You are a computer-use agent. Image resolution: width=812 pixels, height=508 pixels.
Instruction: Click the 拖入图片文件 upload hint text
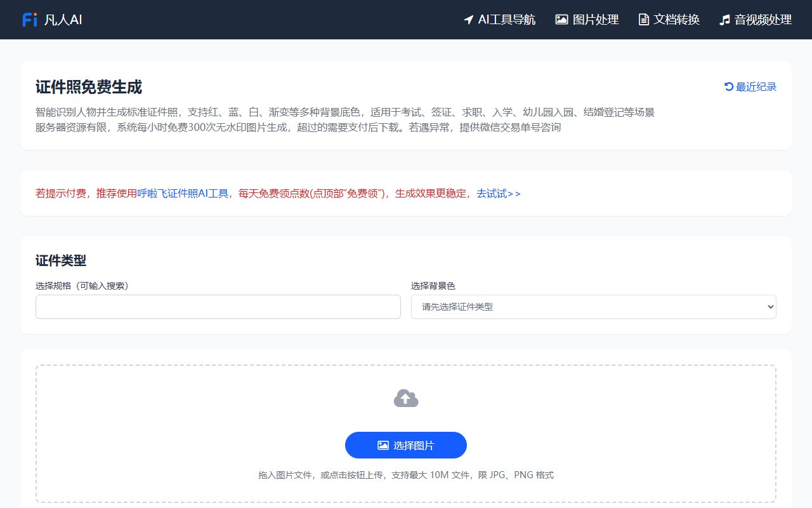click(406, 475)
